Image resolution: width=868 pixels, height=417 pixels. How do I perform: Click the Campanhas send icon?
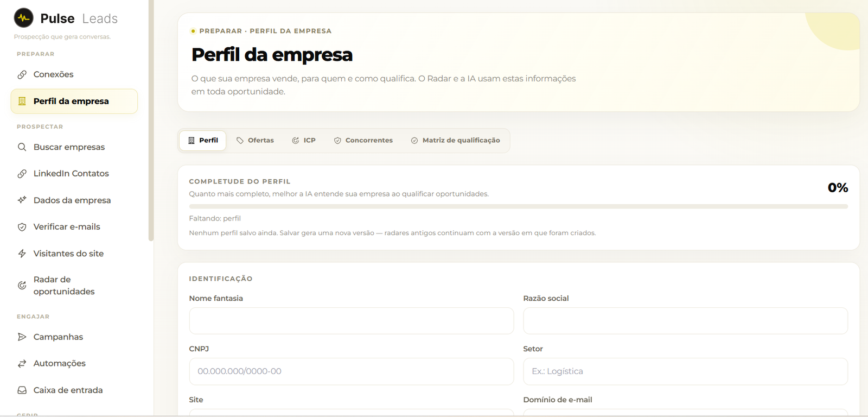pyautogui.click(x=22, y=337)
